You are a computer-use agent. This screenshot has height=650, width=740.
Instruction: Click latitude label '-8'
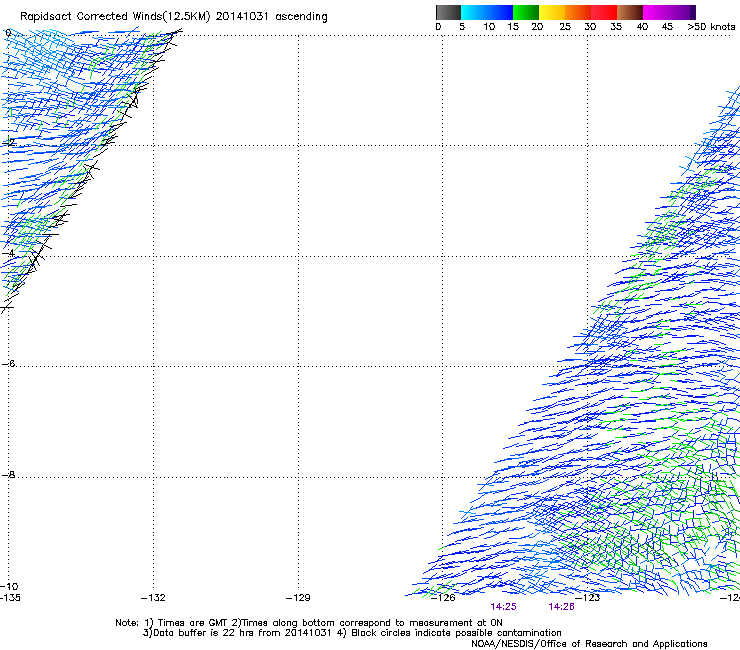[8, 475]
